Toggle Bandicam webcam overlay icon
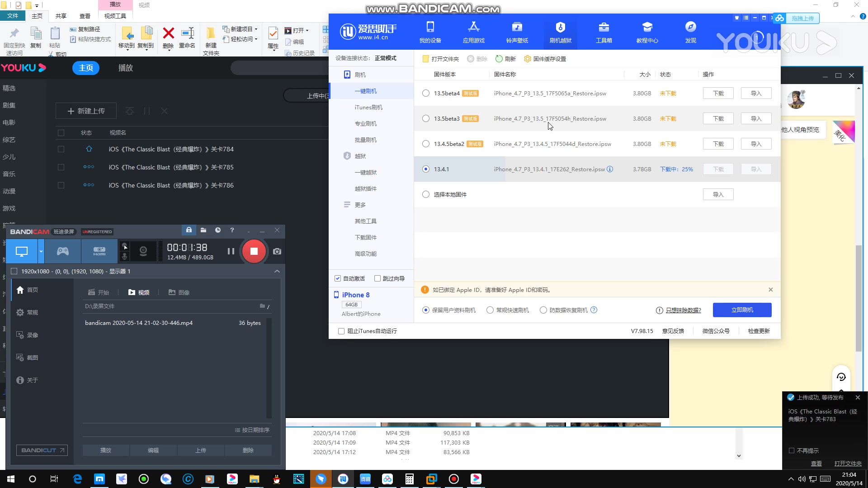868x488 pixels. pos(143,251)
